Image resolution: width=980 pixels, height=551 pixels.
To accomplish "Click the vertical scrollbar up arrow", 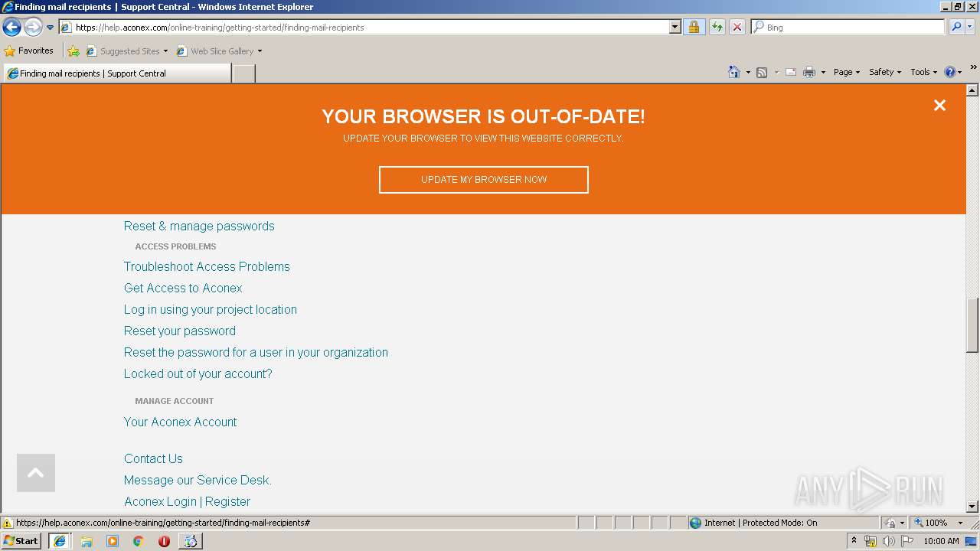I will click(972, 90).
